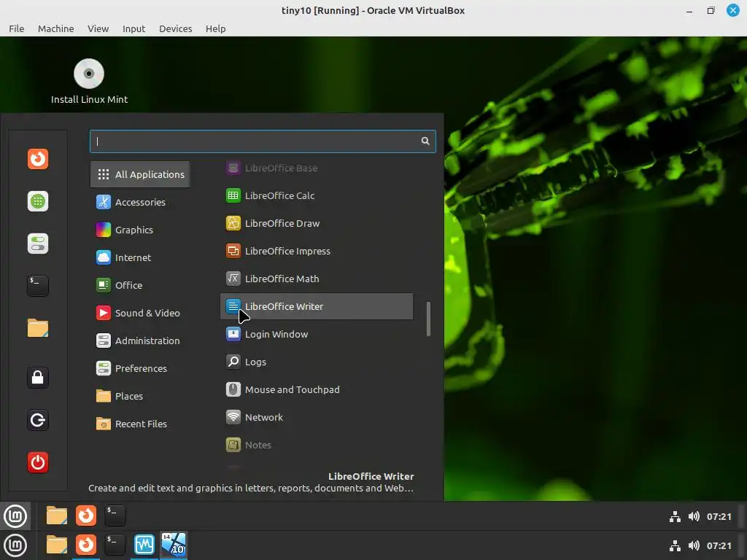The image size is (747, 560).
Task: Click the Mint menu button on host panel
Action: pos(15,545)
